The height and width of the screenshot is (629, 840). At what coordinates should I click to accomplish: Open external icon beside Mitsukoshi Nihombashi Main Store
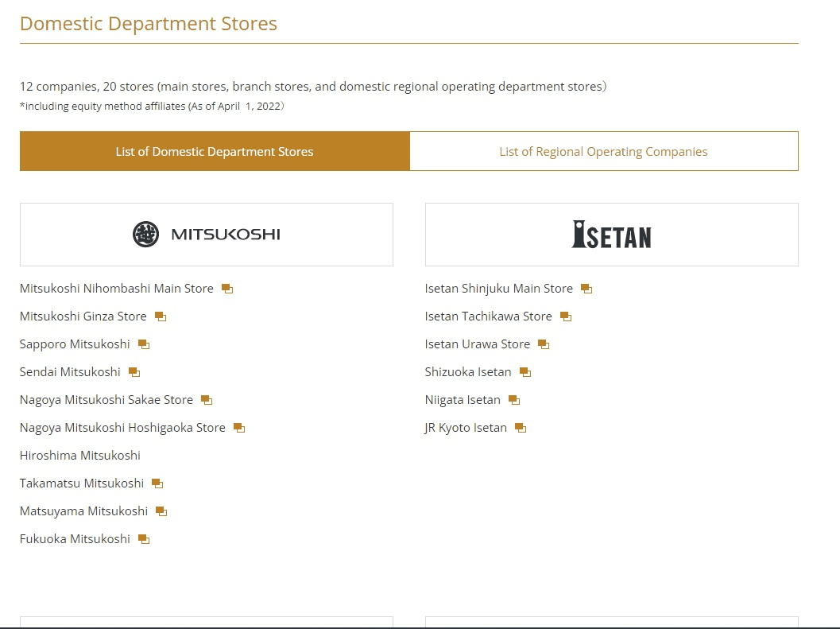click(227, 289)
